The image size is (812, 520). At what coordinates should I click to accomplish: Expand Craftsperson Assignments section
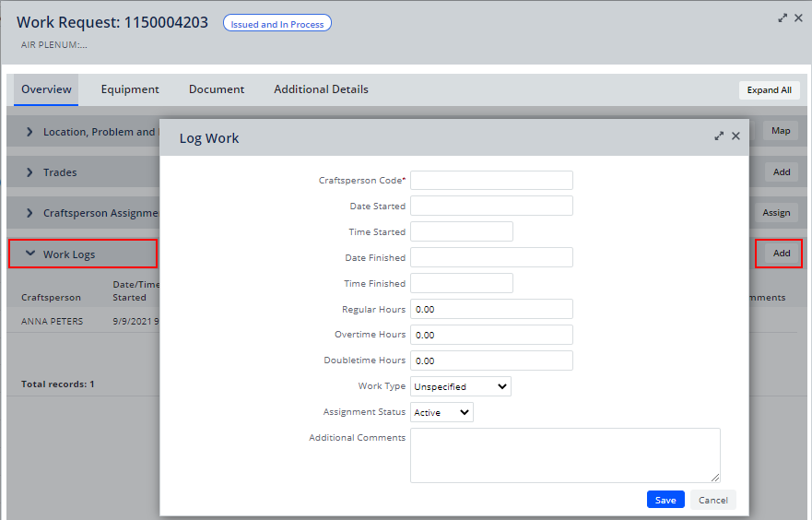click(29, 213)
